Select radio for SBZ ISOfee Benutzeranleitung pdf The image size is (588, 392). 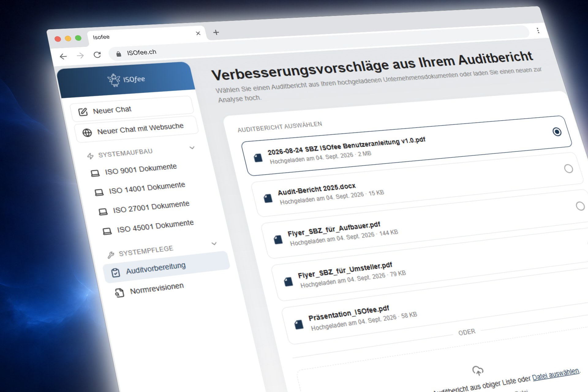[x=557, y=132]
